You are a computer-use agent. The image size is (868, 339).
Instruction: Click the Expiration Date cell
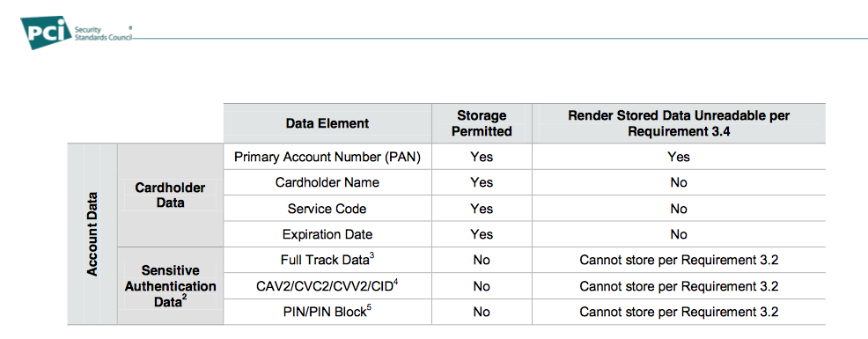(x=327, y=234)
